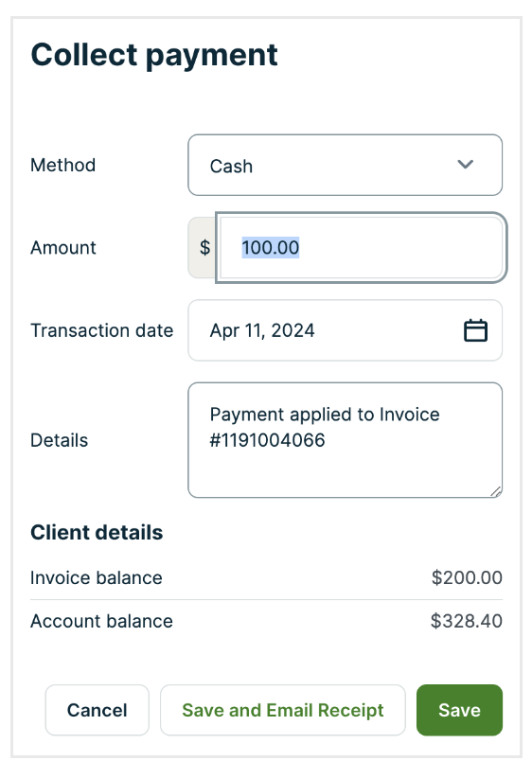The height and width of the screenshot is (761, 532).
Task: Click the Save button
Action: point(459,710)
